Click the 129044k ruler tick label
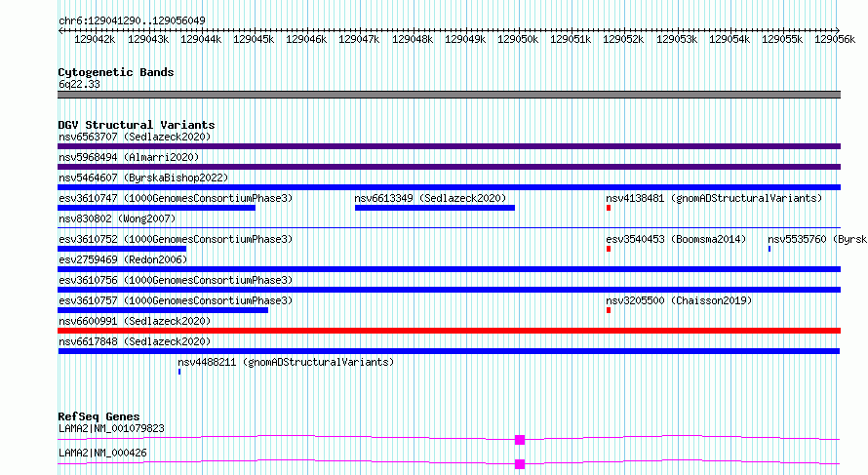This screenshot has width=868, height=475. click(200, 39)
